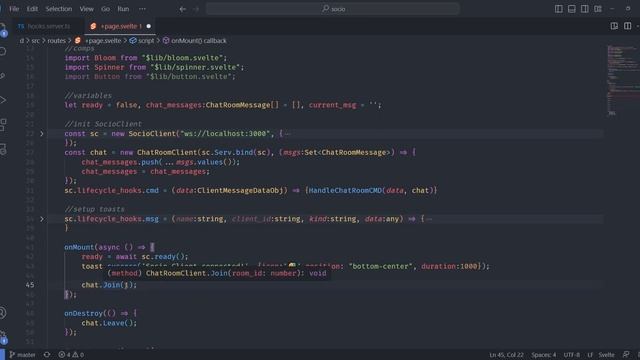640x360 pixels.
Task: Open the Run menu
Action: (123, 9)
